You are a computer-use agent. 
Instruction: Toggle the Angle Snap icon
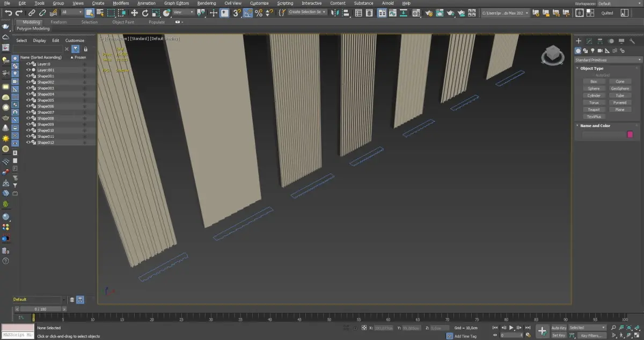point(247,12)
